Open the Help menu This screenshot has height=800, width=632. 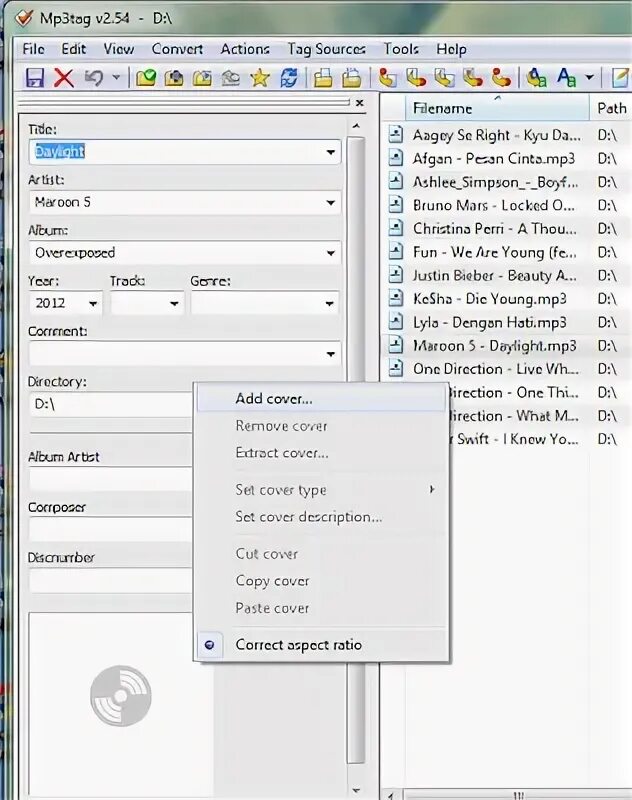pos(451,49)
